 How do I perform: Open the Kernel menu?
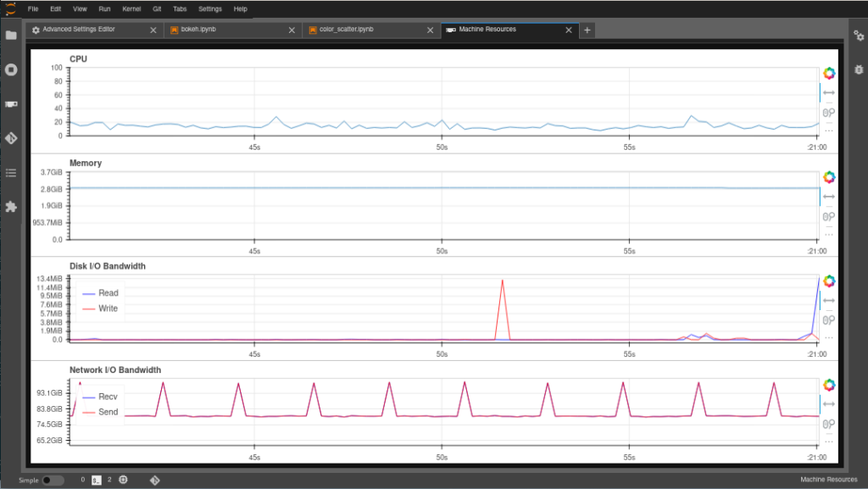tap(131, 8)
